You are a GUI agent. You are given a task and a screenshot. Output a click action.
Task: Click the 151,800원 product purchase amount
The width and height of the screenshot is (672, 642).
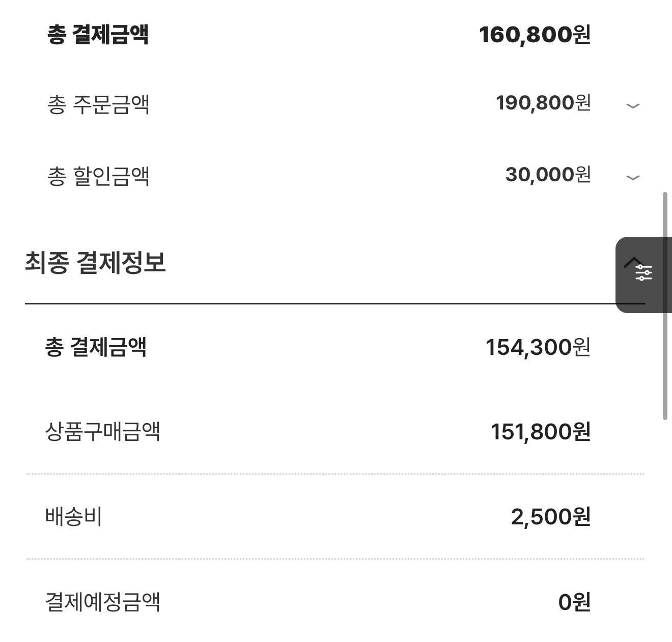(x=540, y=432)
